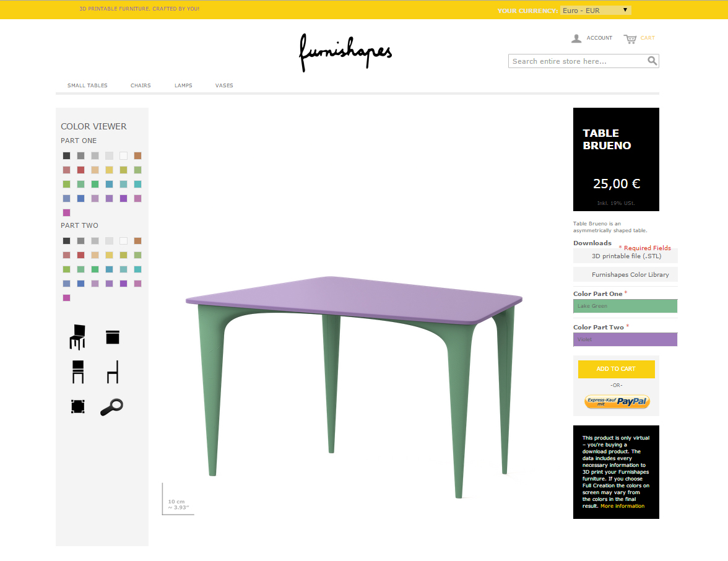Screen dimensions: 728x561
Task: Open the currency dropdown Euro - EUR
Action: [x=596, y=10]
